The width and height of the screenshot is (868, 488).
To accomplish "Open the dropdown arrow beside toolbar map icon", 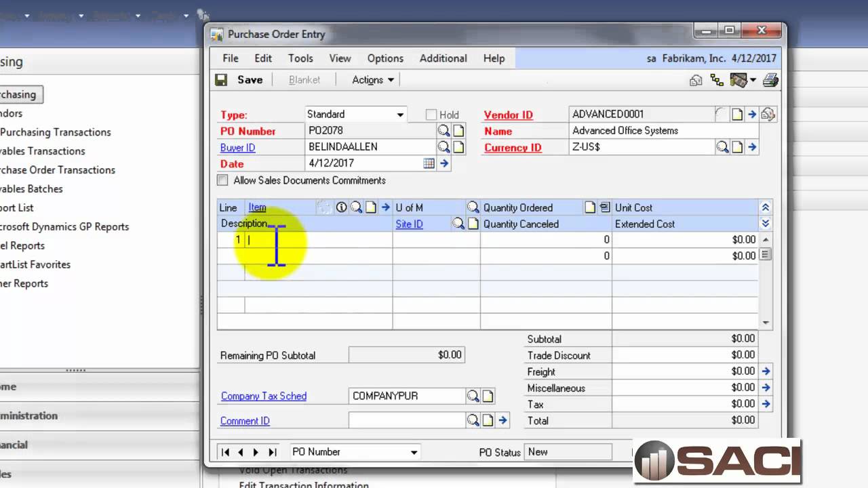I will [753, 81].
